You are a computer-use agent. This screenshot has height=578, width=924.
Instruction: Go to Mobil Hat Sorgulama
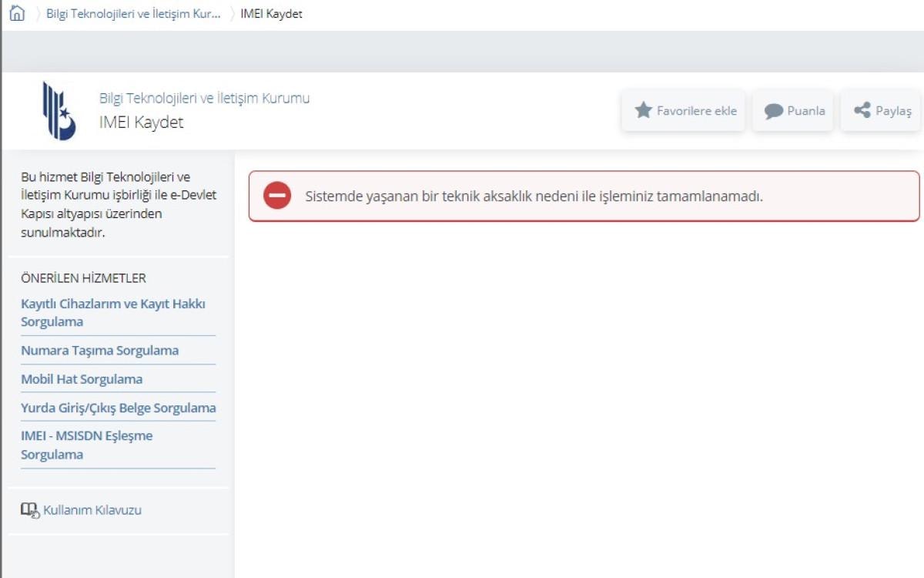point(82,379)
